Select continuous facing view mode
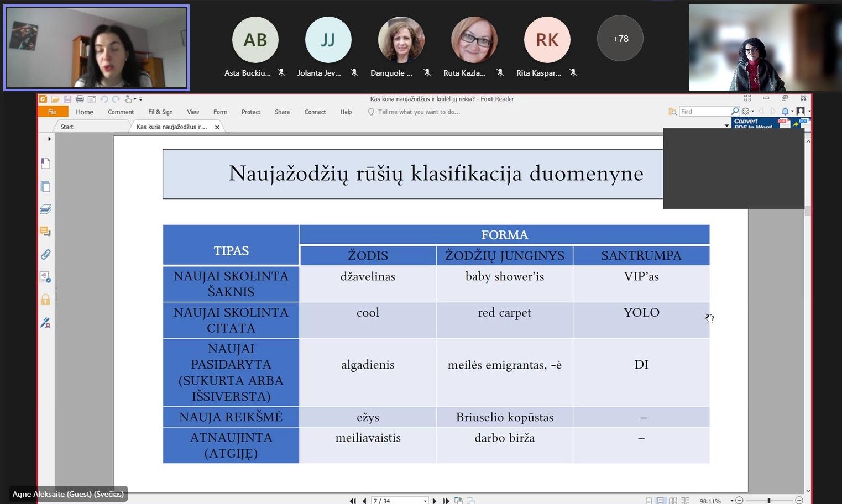 click(x=685, y=501)
